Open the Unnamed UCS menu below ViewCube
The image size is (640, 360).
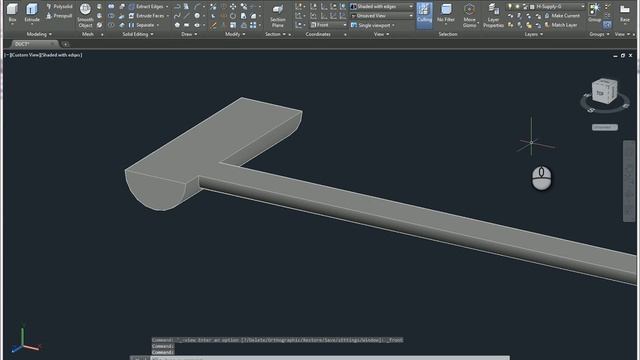point(604,127)
